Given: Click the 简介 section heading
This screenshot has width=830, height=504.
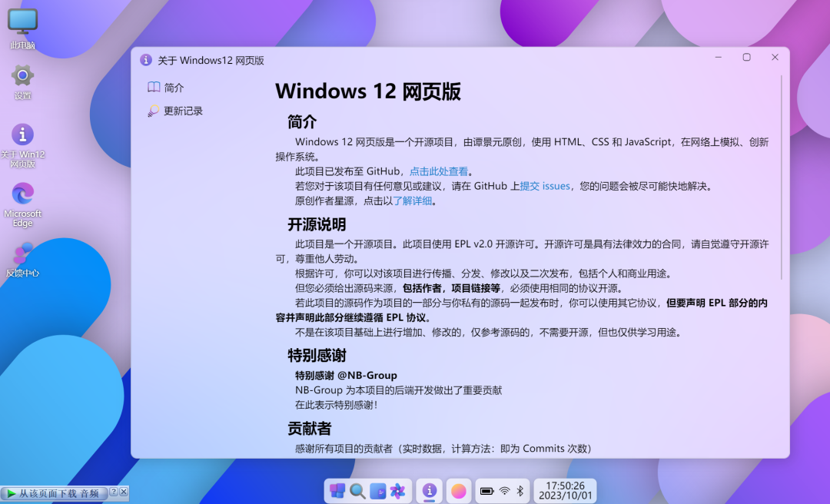Looking at the screenshot, I should click(x=302, y=121).
